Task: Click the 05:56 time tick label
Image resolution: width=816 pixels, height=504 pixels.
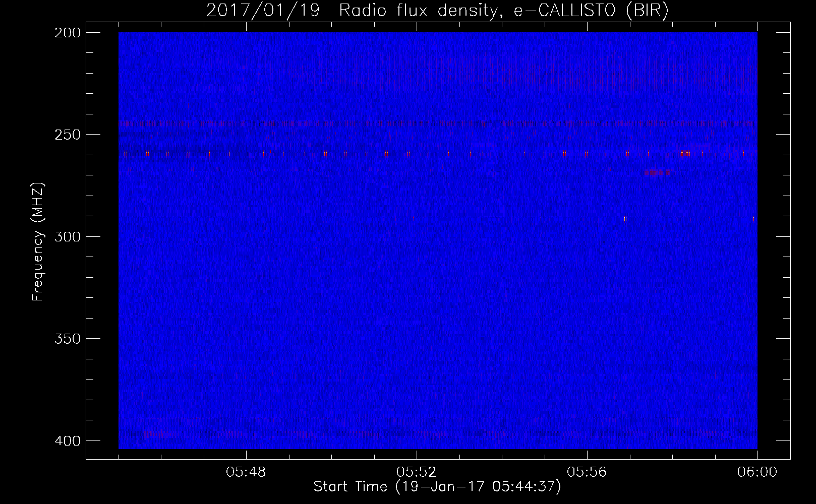Action: pyautogui.click(x=587, y=472)
